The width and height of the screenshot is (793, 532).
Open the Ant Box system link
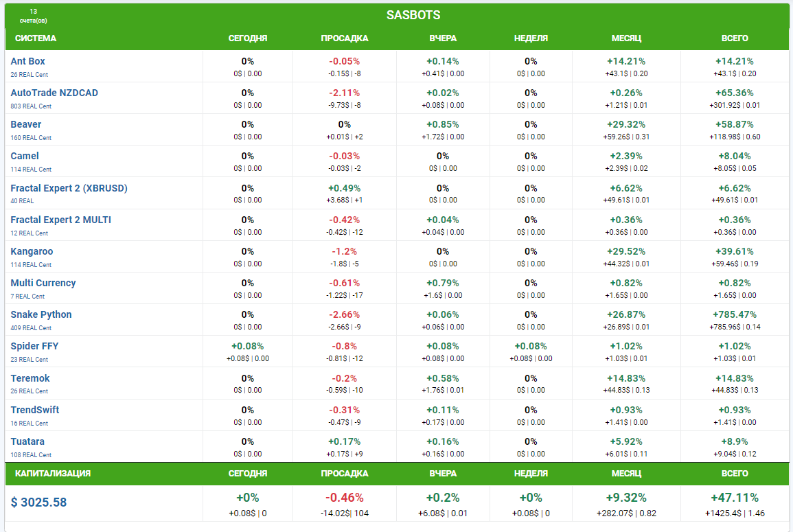pyautogui.click(x=28, y=61)
